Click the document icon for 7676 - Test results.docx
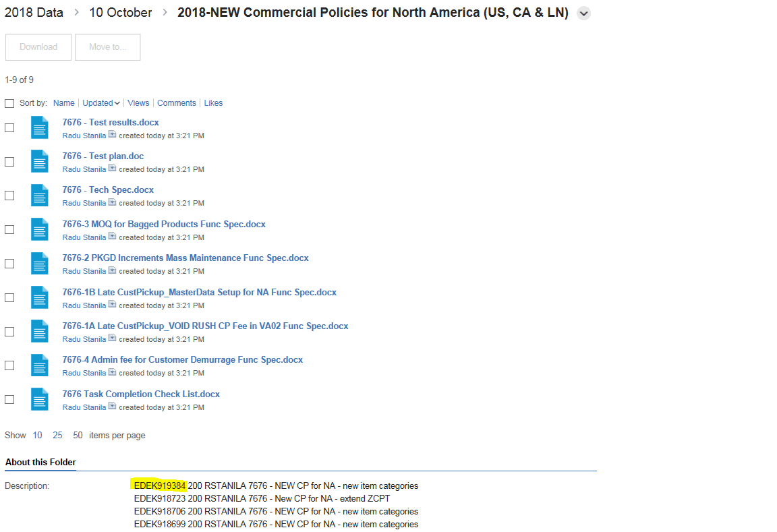 coord(40,127)
